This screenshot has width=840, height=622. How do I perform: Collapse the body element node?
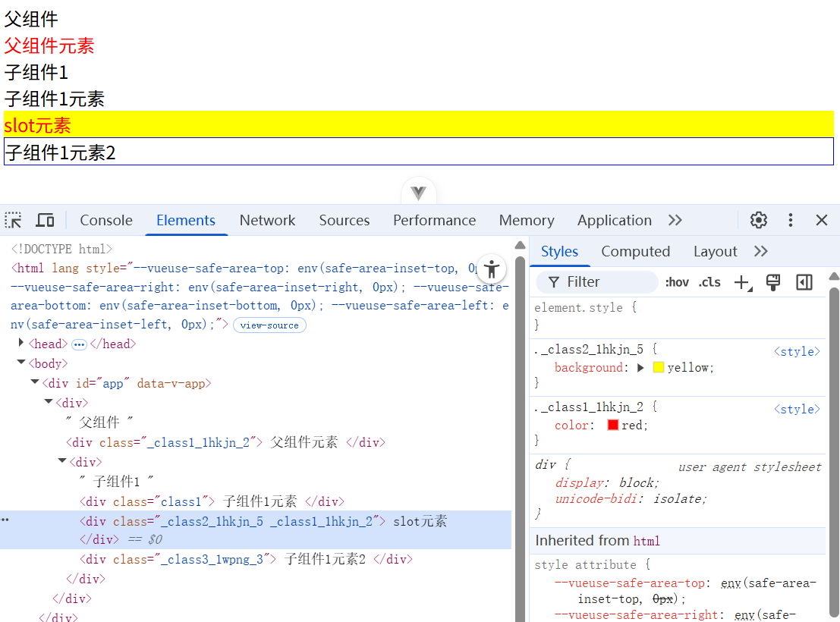click(x=21, y=363)
